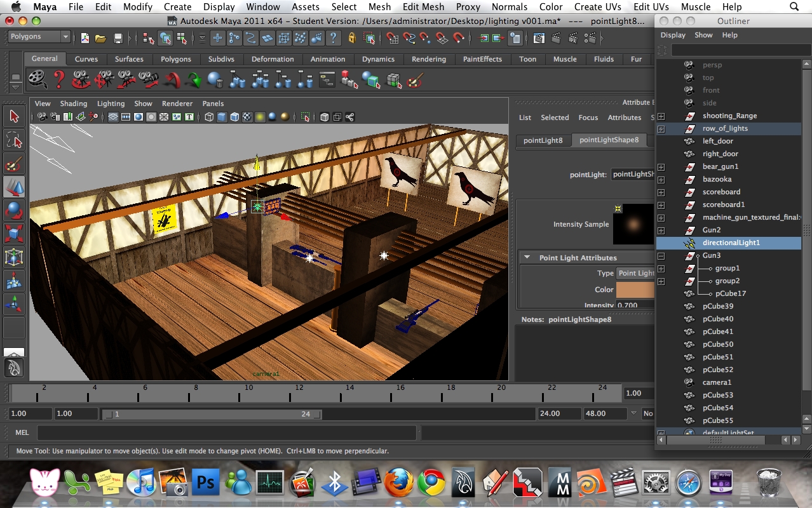Viewport: 812px width, 508px height.
Task: Activate the Rotate tool in toolbox
Action: (14, 210)
